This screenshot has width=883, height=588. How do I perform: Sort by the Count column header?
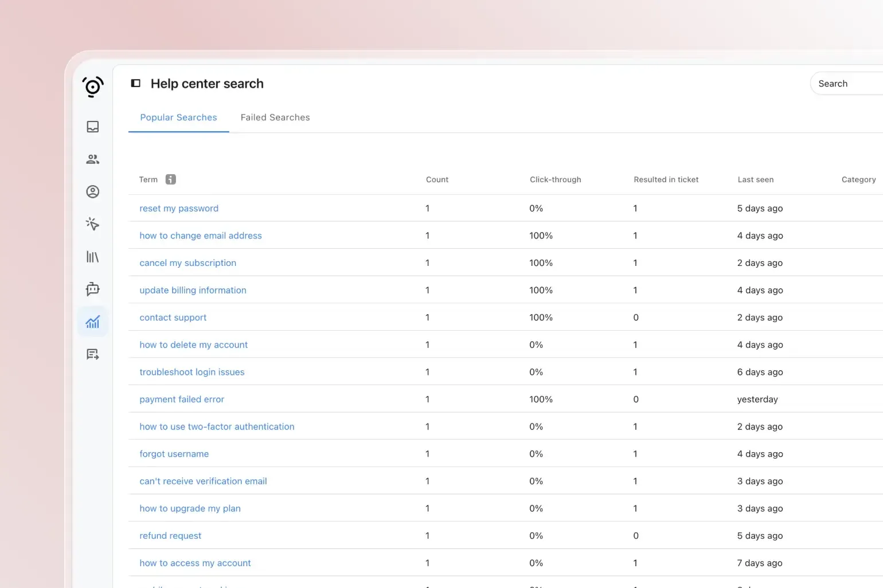tap(437, 179)
